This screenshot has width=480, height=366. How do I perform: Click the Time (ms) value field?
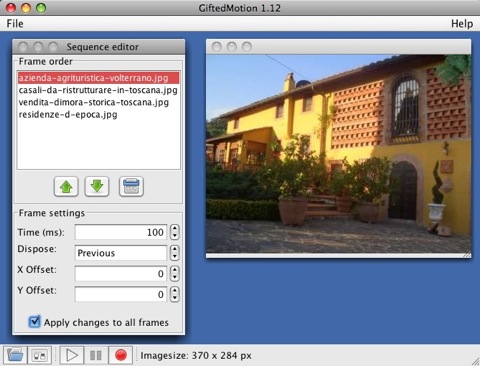tap(121, 232)
